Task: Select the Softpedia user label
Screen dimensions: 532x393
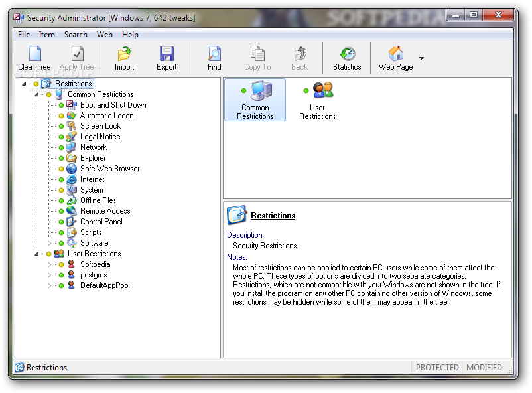Action: click(96, 264)
